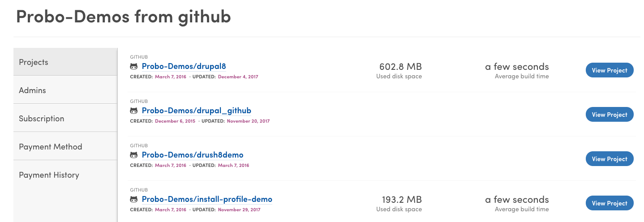Show the Payment History sidebar tab
Image resolution: width=644 pixels, height=222 pixels.
(x=65, y=175)
